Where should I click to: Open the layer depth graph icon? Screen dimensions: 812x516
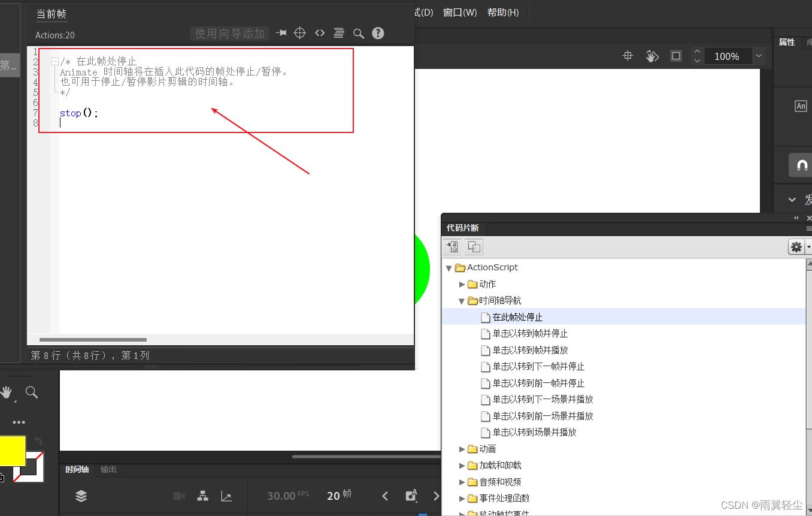[226, 496]
